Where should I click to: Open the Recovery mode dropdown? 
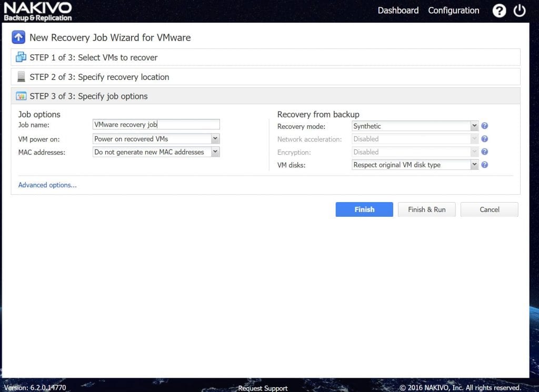pyautogui.click(x=473, y=126)
